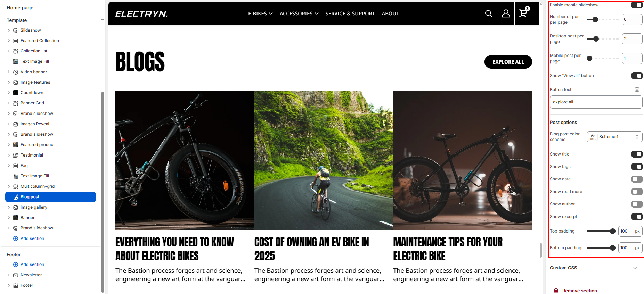Expand the Slideshow section in the tree
Image resolution: width=644 pixels, height=294 pixels.
(x=9, y=30)
